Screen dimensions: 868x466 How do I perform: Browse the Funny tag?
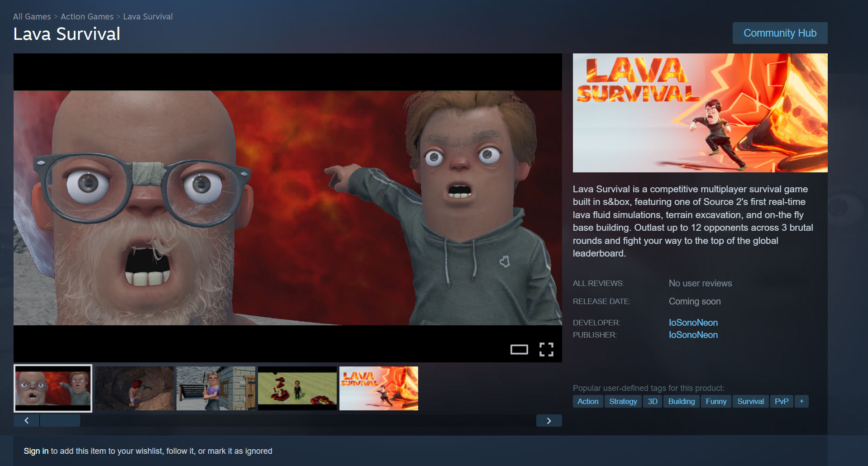[x=716, y=401]
